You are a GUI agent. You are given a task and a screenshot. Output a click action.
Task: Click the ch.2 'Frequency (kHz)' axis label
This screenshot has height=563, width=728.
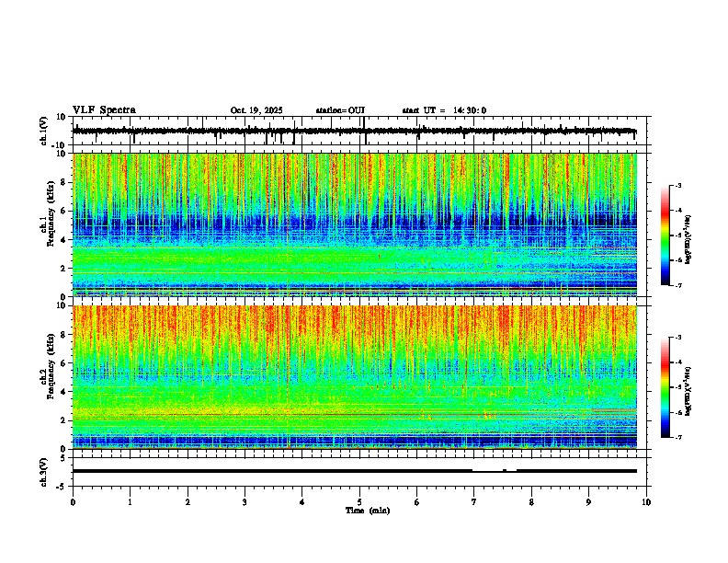point(51,366)
